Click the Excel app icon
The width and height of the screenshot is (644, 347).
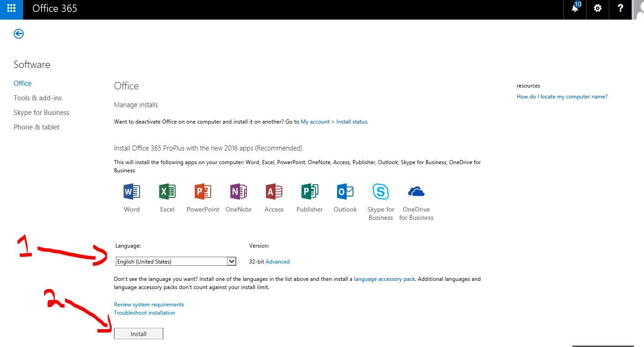(167, 192)
